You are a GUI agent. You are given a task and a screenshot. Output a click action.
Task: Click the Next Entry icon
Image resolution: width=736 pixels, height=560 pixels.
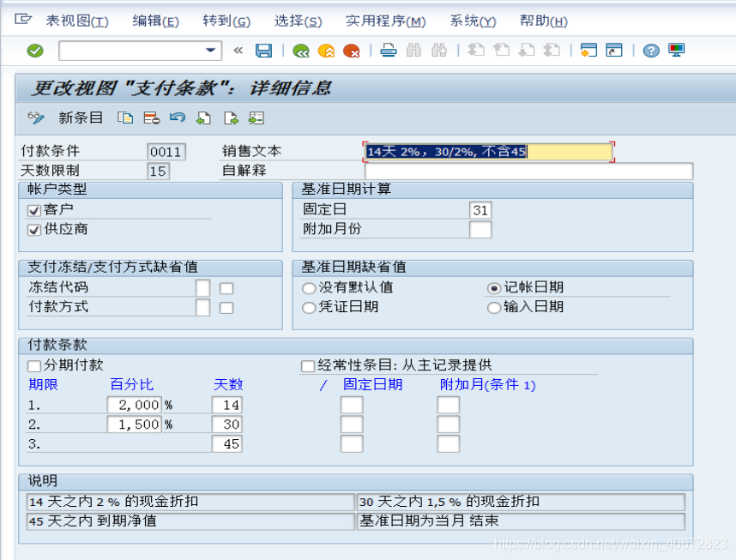coord(231,117)
